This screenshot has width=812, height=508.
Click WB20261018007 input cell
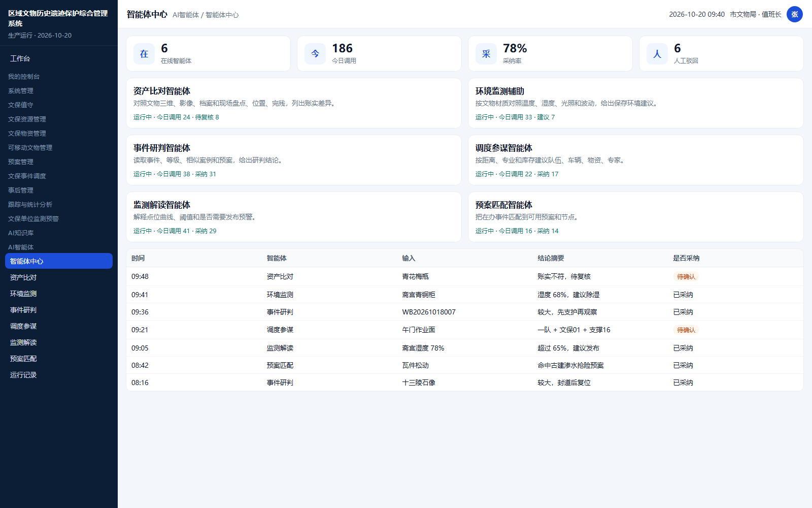pos(429,312)
